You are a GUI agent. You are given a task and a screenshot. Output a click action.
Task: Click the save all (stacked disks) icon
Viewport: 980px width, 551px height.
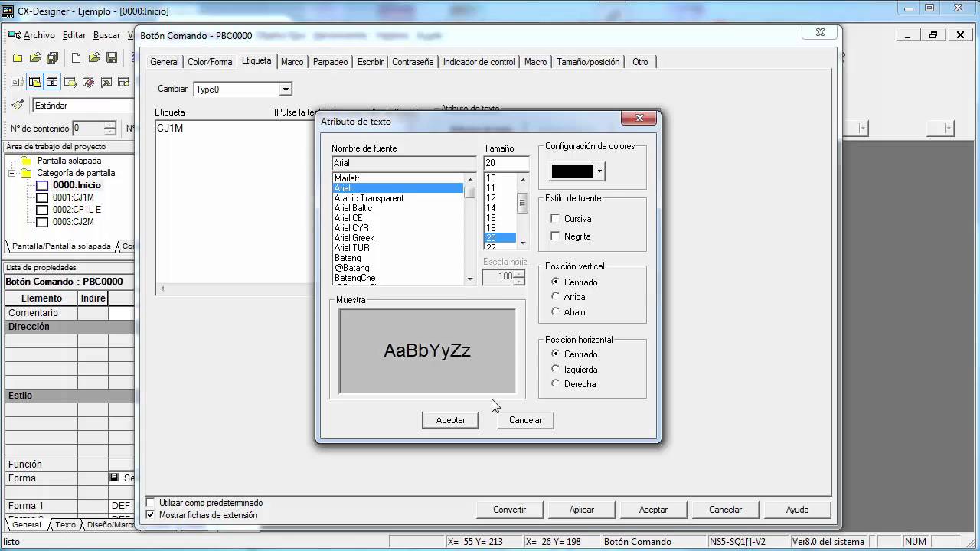53,58
